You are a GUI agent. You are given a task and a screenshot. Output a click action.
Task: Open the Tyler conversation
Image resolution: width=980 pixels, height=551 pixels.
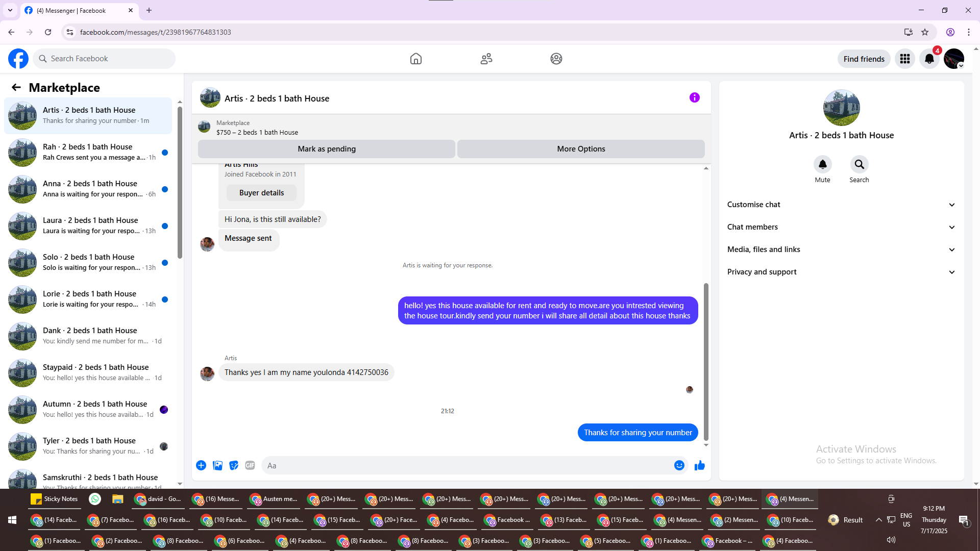[88, 446]
